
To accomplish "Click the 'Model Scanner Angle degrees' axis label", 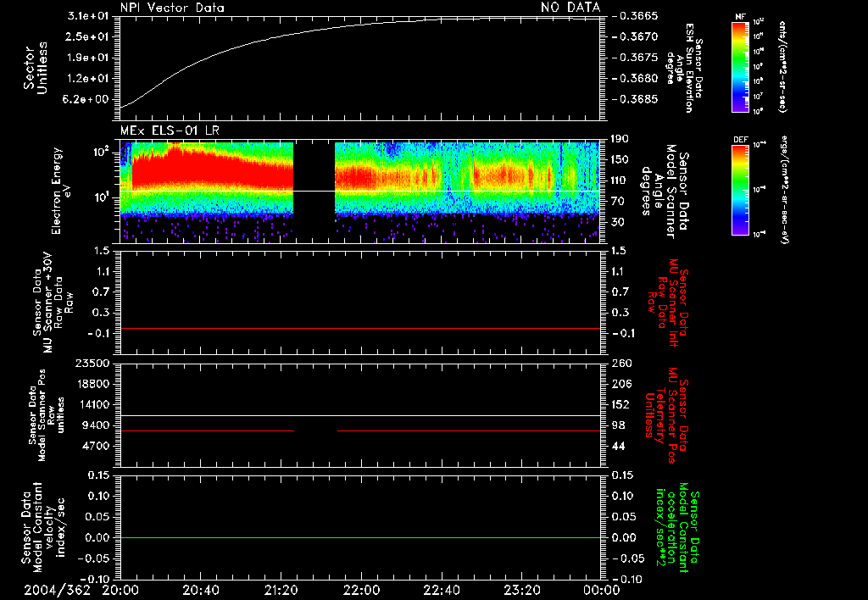I will [x=665, y=192].
